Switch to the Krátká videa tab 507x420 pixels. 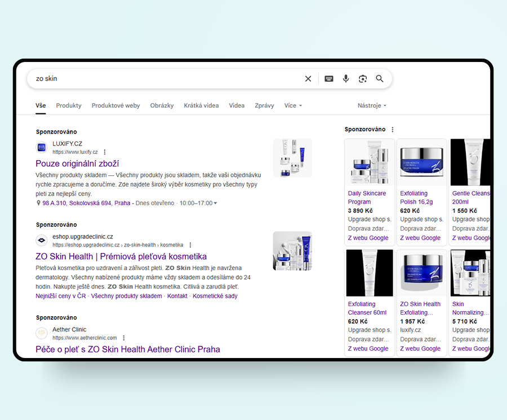pyautogui.click(x=201, y=105)
